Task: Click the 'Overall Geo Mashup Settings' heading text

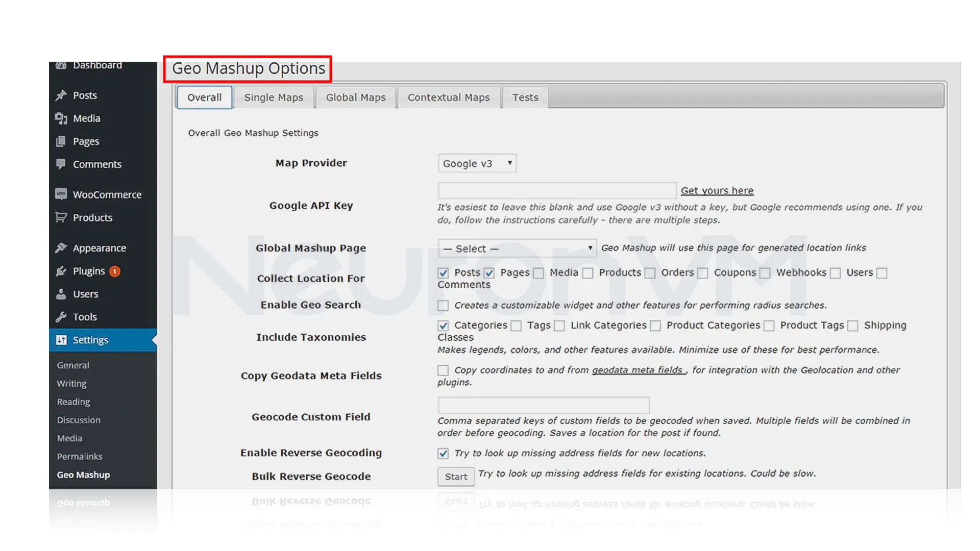Action: pos(253,133)
